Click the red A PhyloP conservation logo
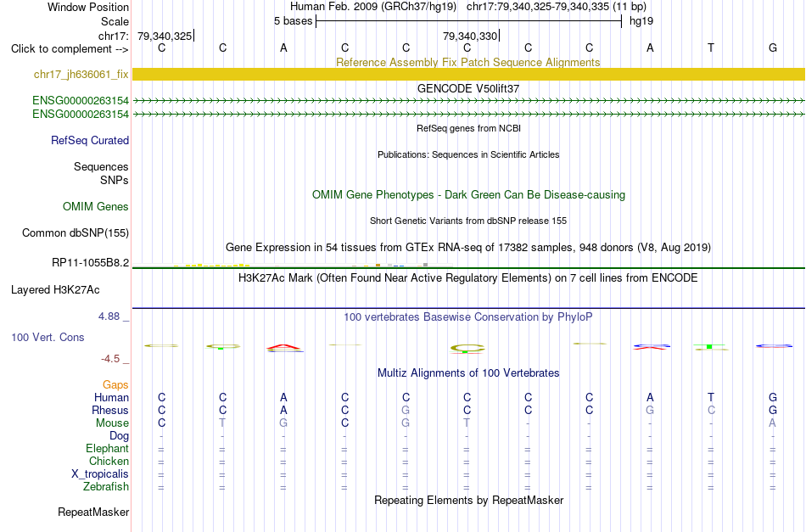This screenshot has height=532, width=806. [284, 348]
